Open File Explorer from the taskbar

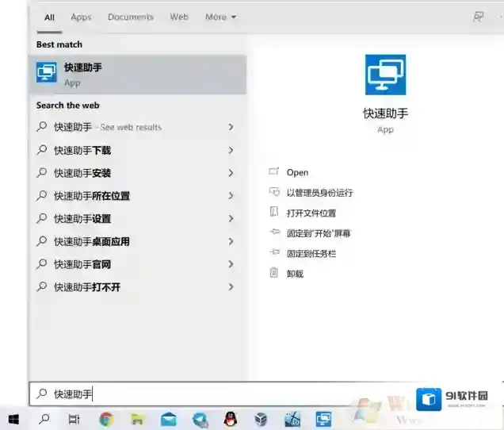[137, 419]
